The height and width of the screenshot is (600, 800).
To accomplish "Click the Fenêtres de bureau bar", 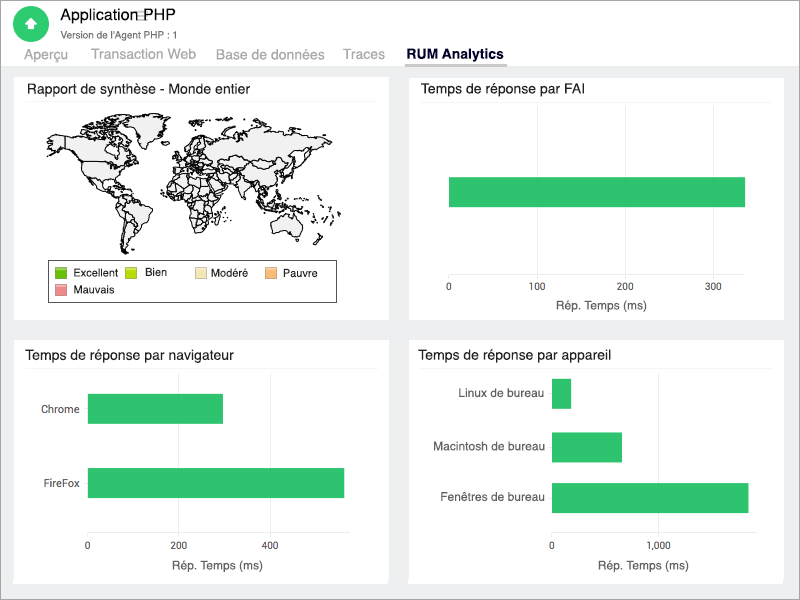I will point(649,497).
